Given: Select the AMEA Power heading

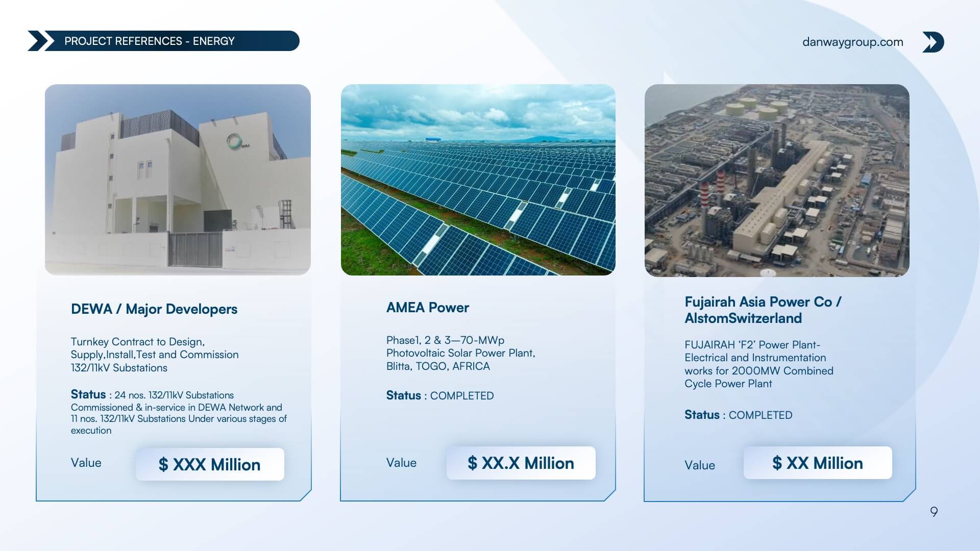Looking at the screenshot, I should (x=428, y=308).
